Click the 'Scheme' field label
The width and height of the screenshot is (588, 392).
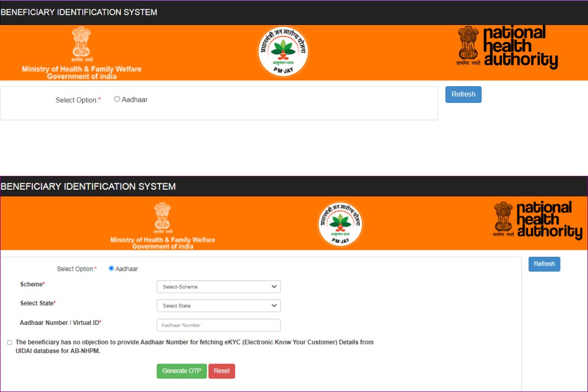(x=32, y=284)
